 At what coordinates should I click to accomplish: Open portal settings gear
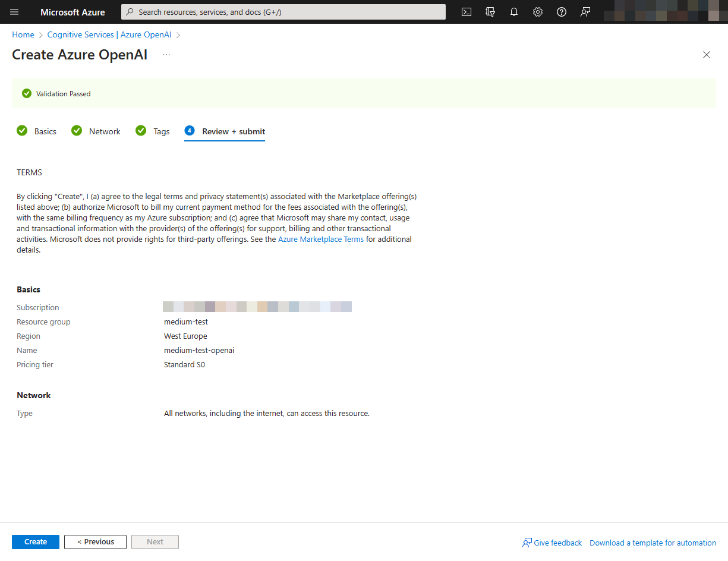coord(538,12)
